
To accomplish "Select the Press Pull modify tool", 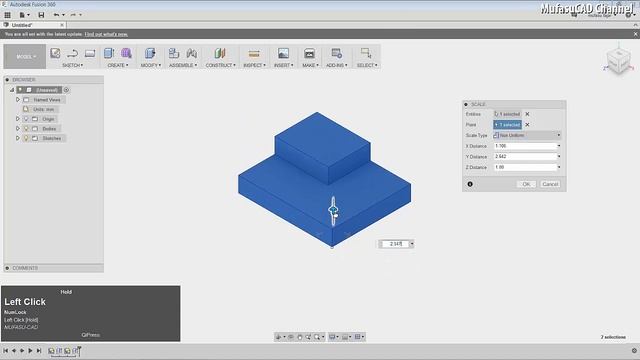I will pyautogui.click(x=150, y=53).
